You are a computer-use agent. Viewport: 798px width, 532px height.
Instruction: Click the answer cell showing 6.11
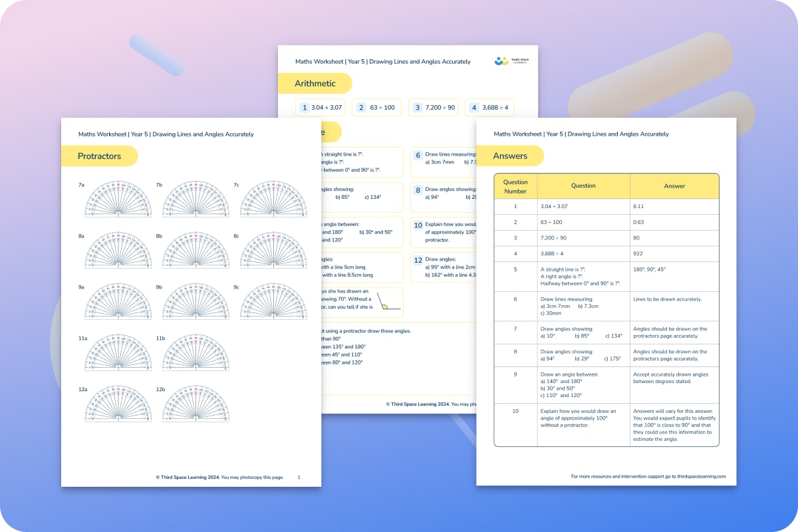point(674,207)
